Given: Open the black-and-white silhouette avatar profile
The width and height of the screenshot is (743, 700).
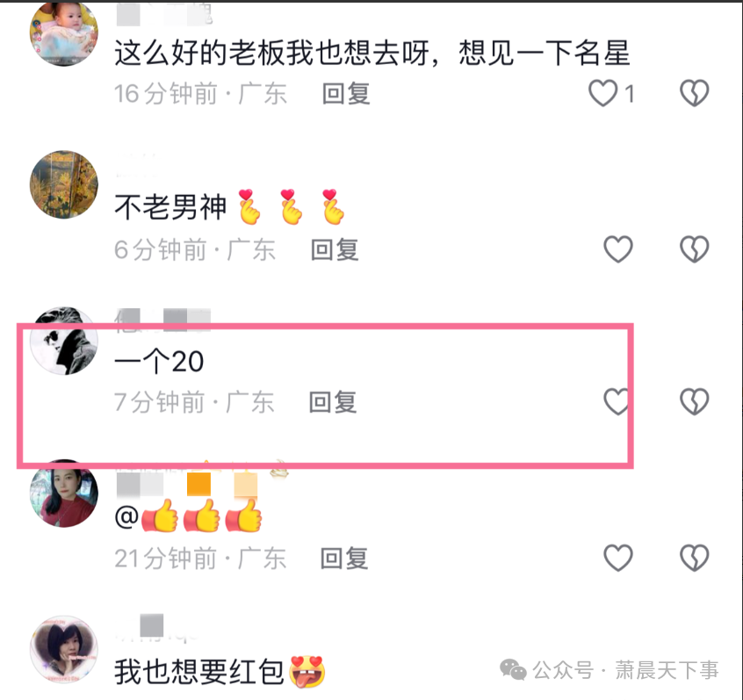Looking at the screenshot, I should pos(64,341).
